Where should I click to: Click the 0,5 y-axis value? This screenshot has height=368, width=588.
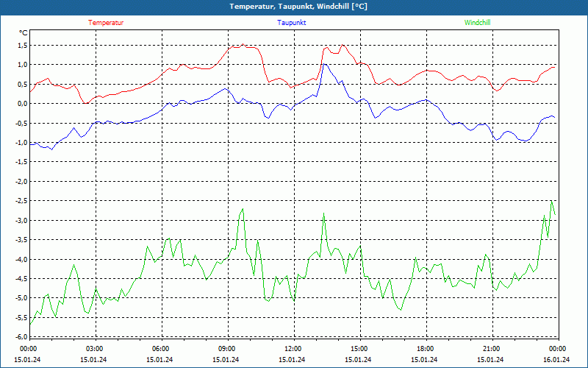coord(23,84)
